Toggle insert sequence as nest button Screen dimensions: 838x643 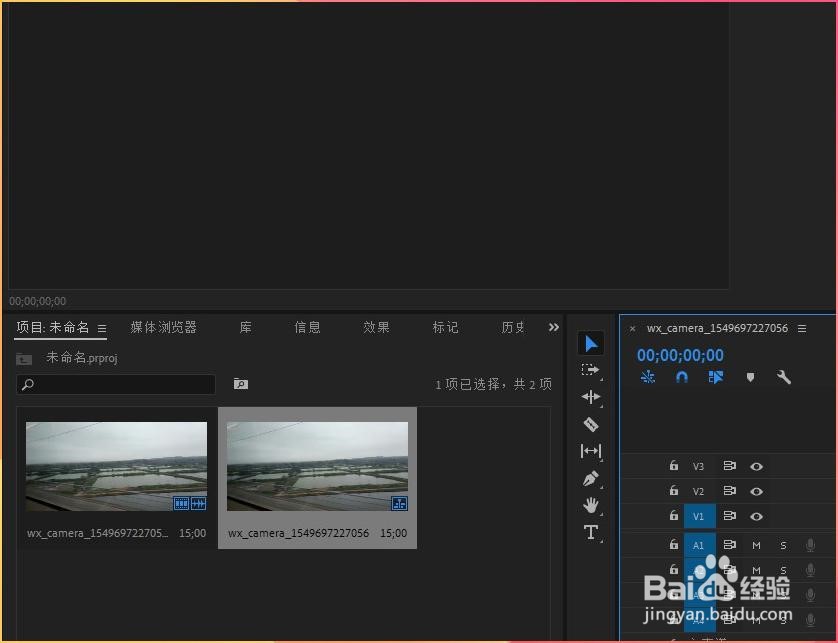tap(647, 377)
